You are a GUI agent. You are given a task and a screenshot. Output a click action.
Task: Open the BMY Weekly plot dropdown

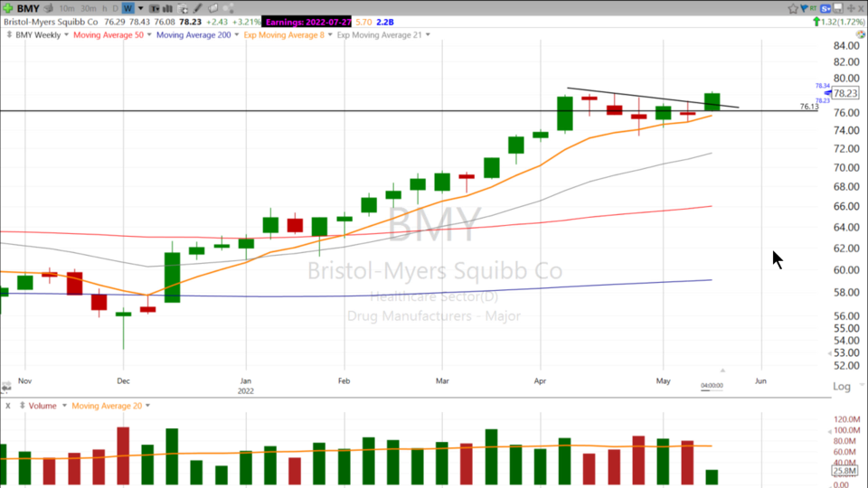point(66,35)
